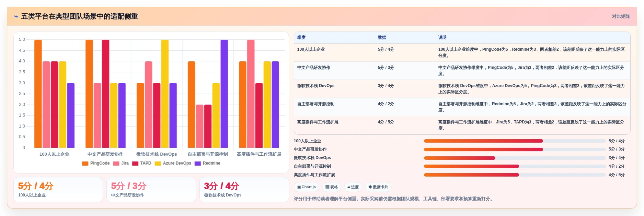The image size is (644, 216).
Task: Click the 100人以上企业 x-axis label
Action: point(54,154)
